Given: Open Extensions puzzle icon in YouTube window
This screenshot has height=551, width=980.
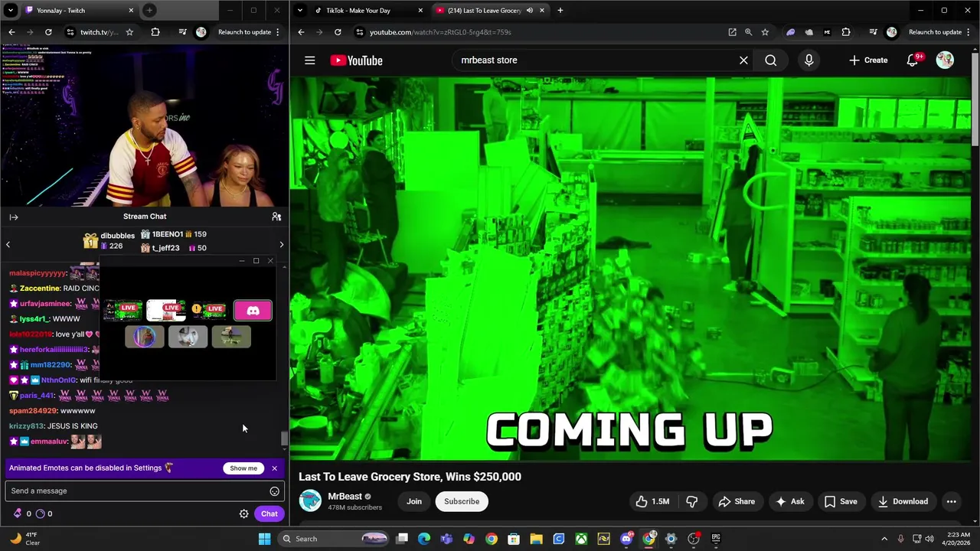Looking at the screenshot, I should (846, 32).
